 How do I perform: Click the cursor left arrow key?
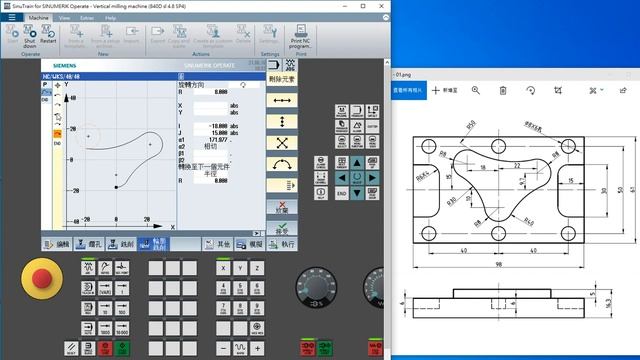click(342, 178)
